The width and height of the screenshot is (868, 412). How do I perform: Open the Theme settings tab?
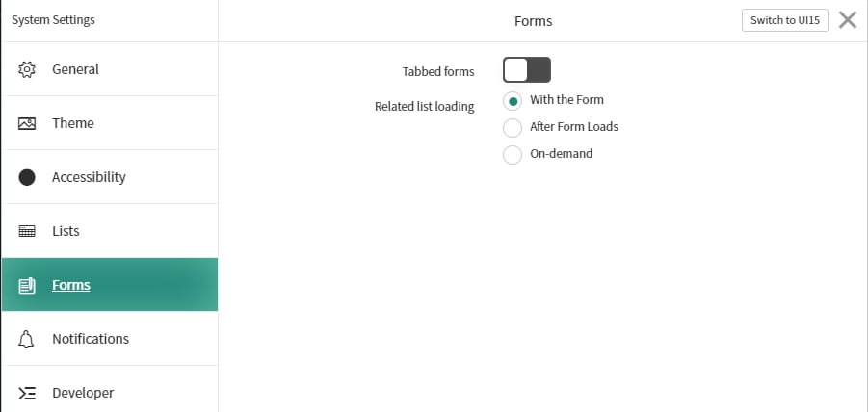[x=110, y=123]
